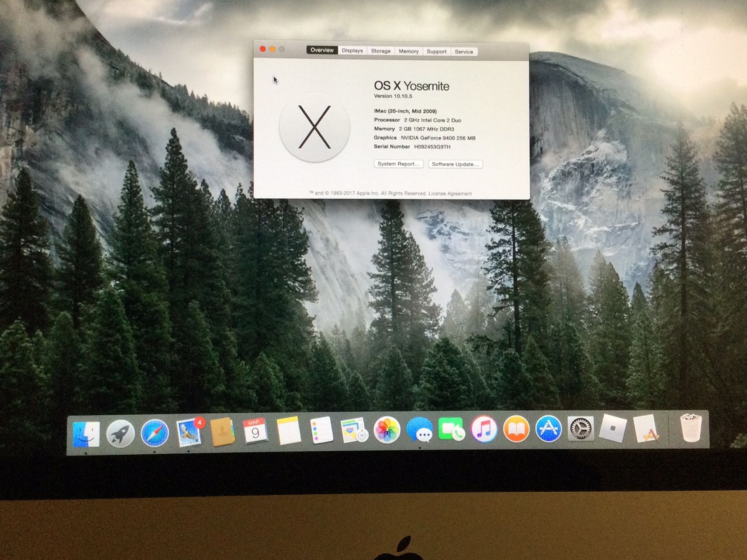Switch to the Displays tab
The height and width of the screenshot is (560, 747).
[352, 51]
